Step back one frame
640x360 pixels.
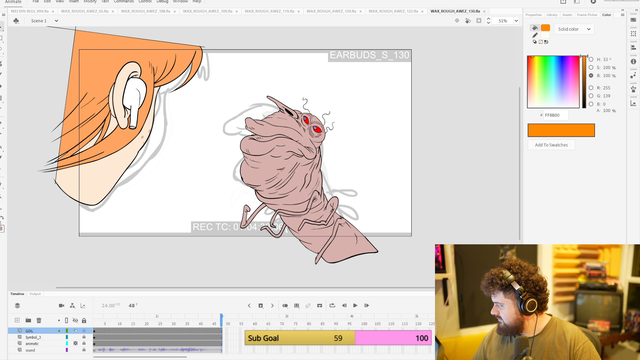coord(344,305)
